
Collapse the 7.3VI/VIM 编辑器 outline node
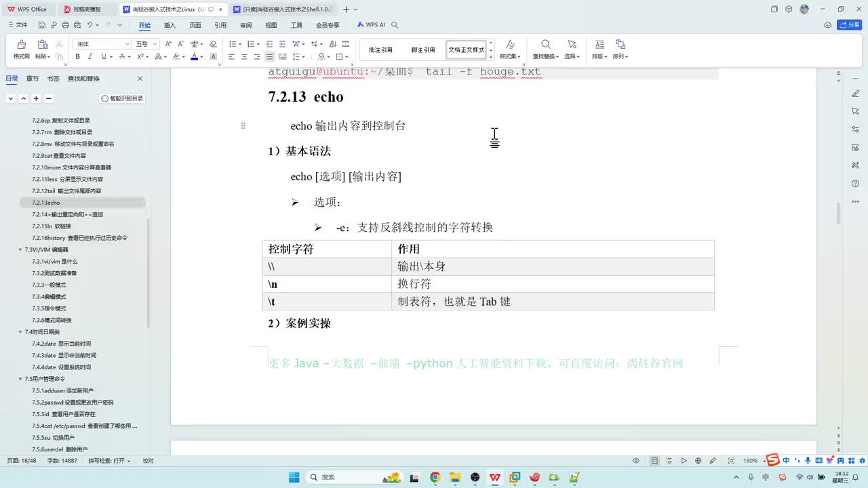(x=20, y=249)
